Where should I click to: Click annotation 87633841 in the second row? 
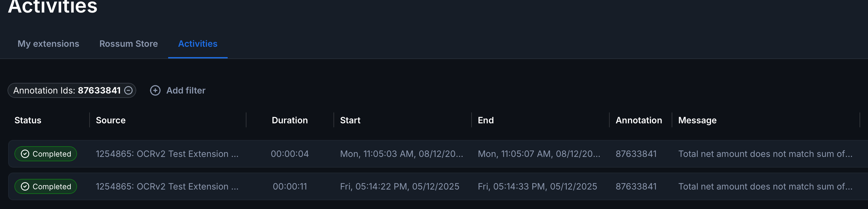click(636, 187)
